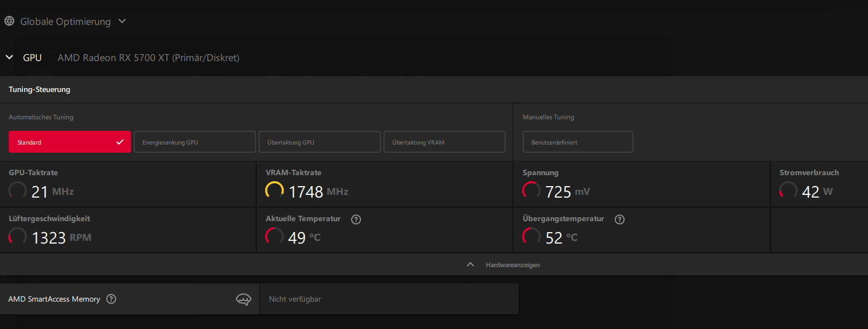Click the 1323 RPM fan speed value
This screenshot has height=329, width=868.
[x=61, y=238]
